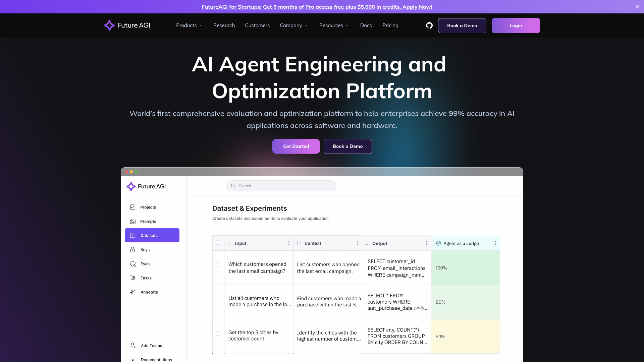Open the startups Apply Now banner link
The width and height of the screenshot is (644, 362).
click(x=317, y=7)
